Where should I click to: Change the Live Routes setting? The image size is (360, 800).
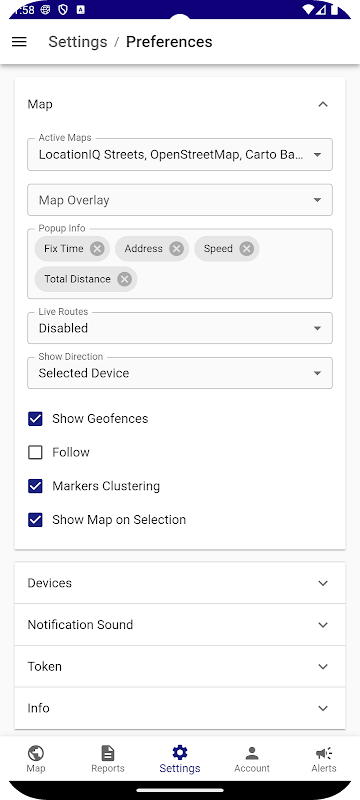180,328
